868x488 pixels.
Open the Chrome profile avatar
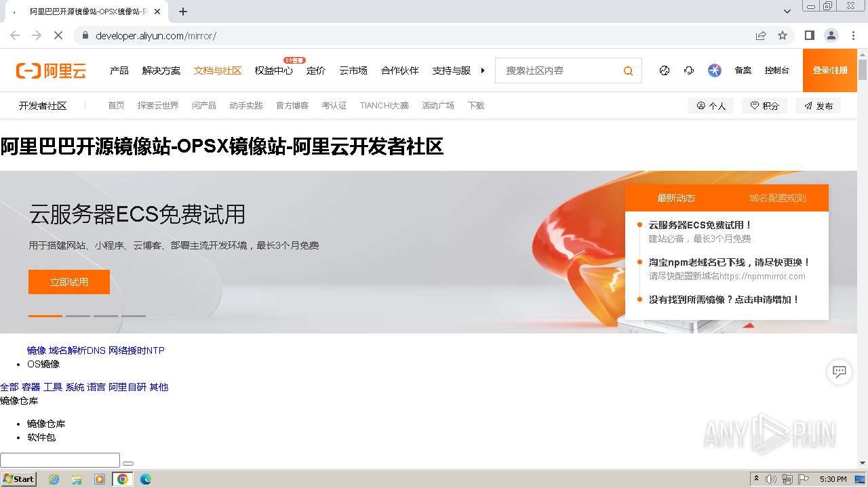(831, 35)
